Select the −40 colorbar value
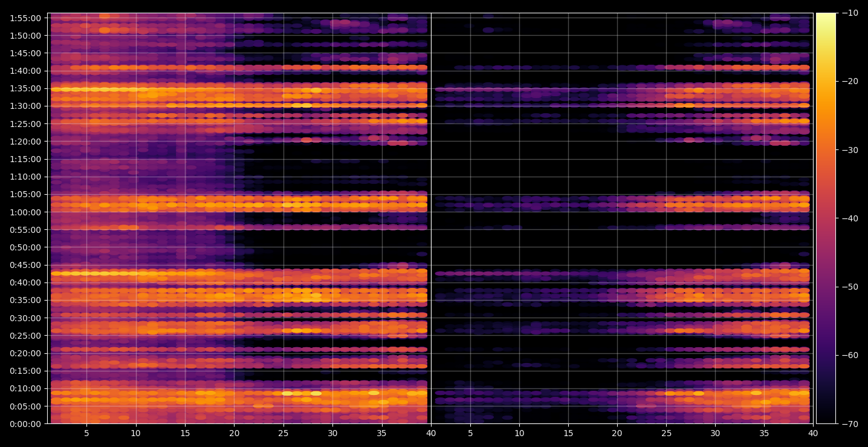This screenshot has height=447, width=868. [x=850, y=218]
